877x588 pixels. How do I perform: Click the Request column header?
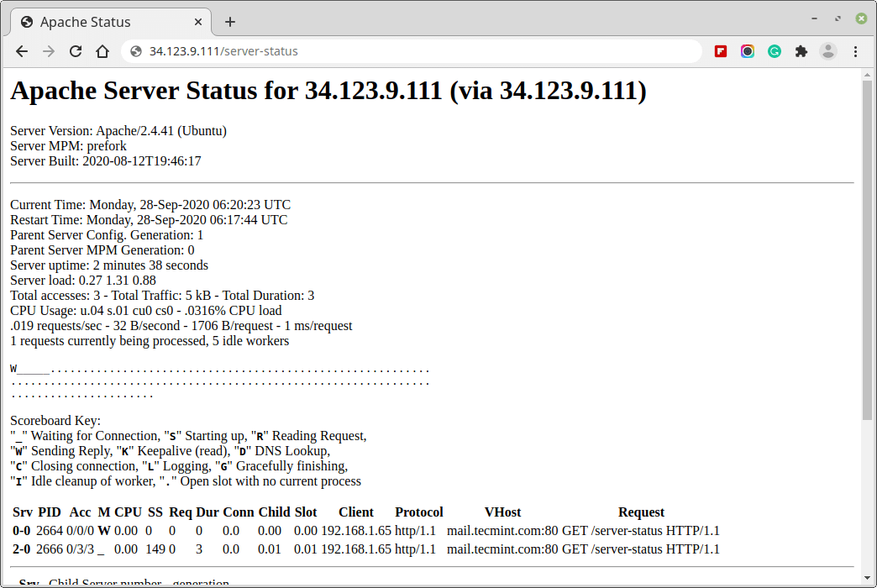click(x=641, y=512)
